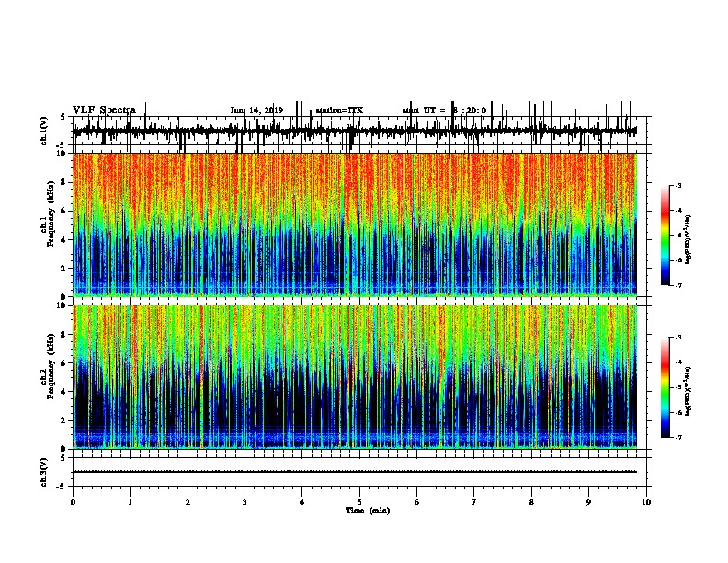The image size is (728, 563).
Task: Click the "-3" tick on ch.1 colorbar
Action: (x=678, y=185)
